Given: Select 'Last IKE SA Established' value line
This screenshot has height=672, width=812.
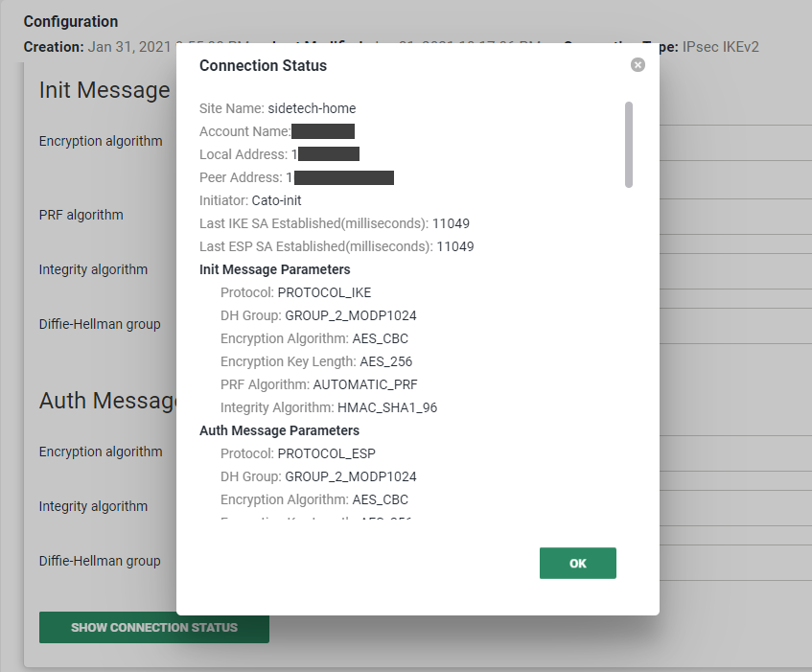Looking at the screenshot, I should (335, 223).
